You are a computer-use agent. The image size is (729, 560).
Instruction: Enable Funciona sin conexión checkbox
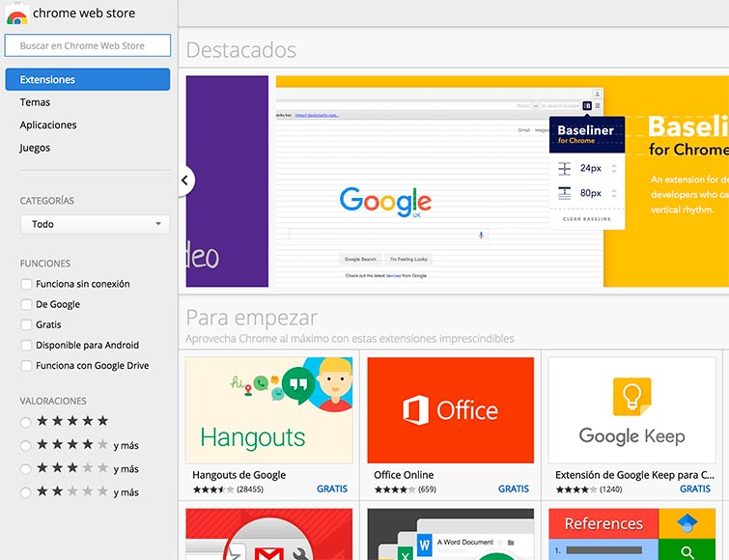[26, 284]
